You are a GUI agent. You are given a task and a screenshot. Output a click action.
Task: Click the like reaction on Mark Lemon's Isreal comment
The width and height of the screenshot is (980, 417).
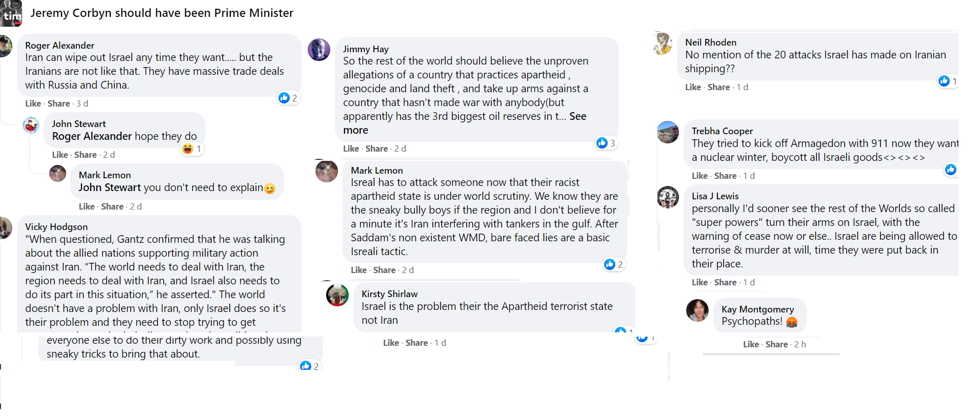pos(610,264)
